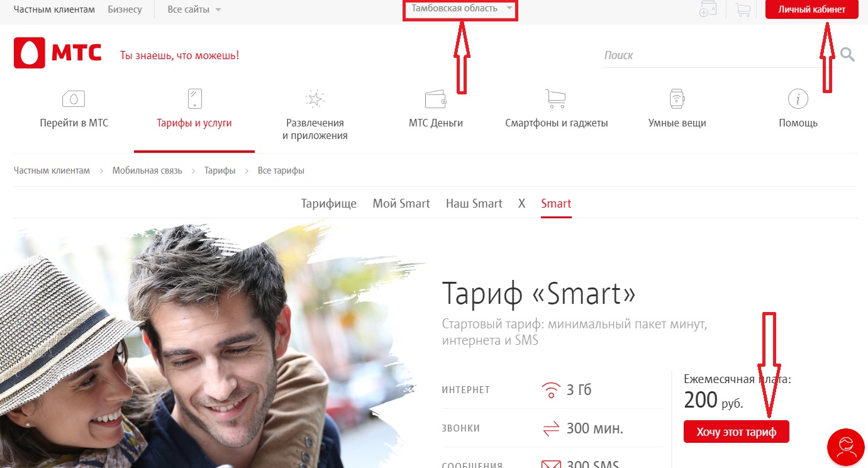Click the envelope icon for messages

[x=551, y=465]
